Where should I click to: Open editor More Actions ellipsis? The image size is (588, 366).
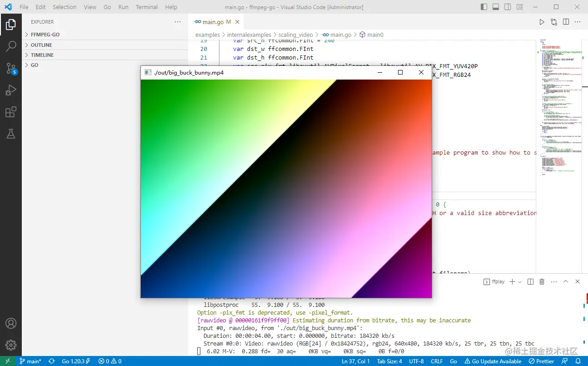(578, 22)
